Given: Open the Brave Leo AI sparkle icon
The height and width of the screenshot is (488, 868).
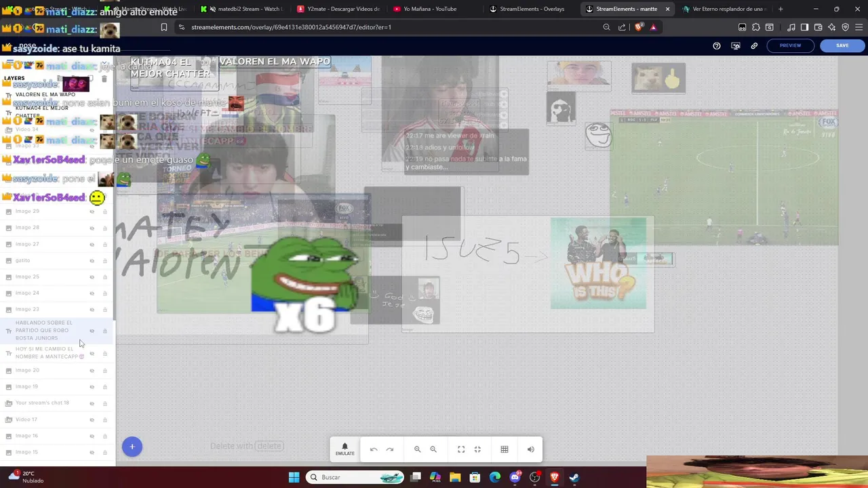Looking at the screenshot, I should pyautogui.click(x=832, y=27).
